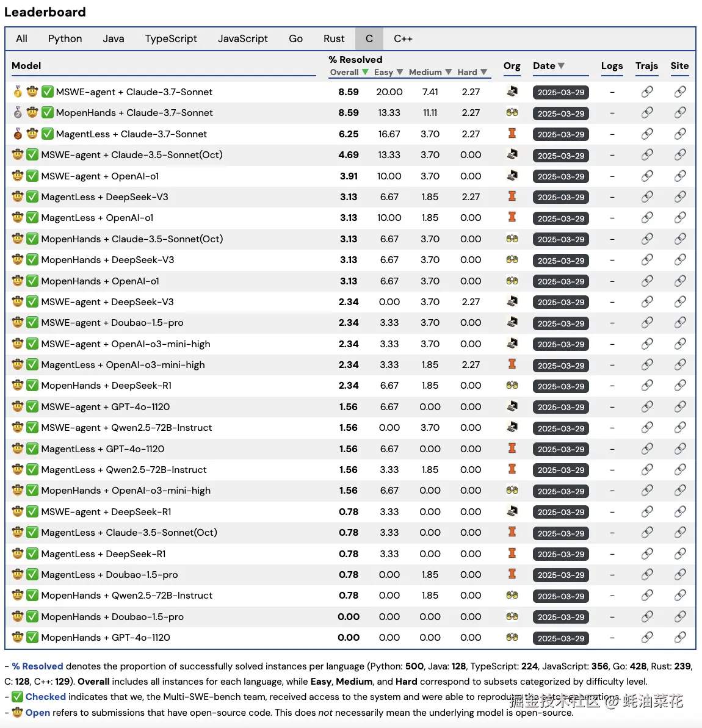Click the date badge for MagentLess + DeepSeek-R1
This screenshot has width=702, height=728.
pos(561,554)
